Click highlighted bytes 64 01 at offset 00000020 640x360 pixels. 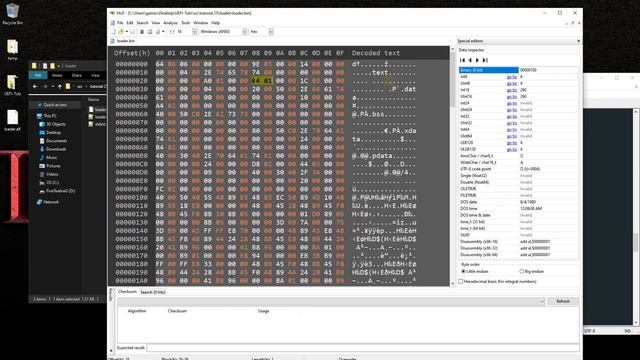pyautogui.click(x=262, y=81)
